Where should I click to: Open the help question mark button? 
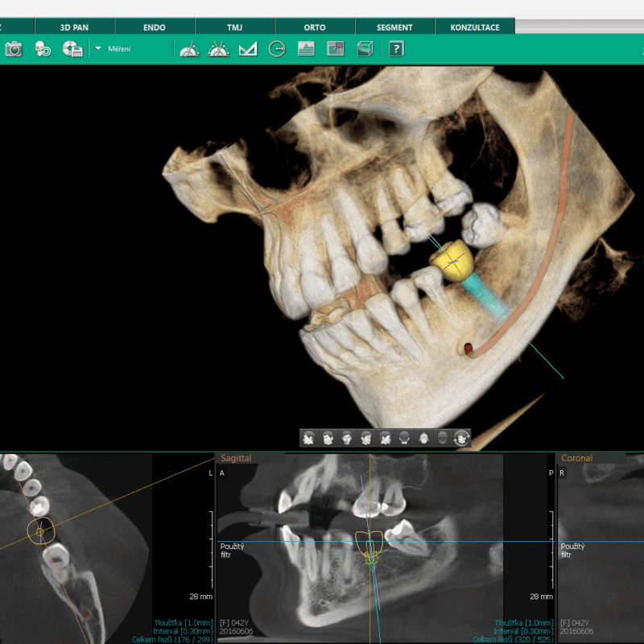pos(395,49)
